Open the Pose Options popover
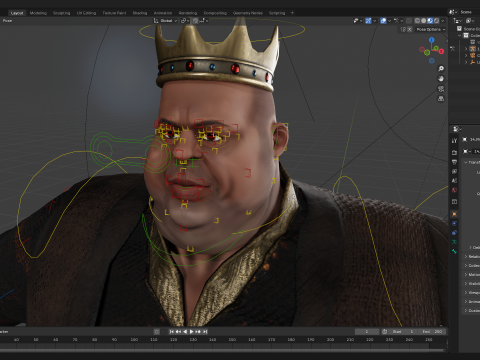This screenshot has height=360, width=480. click(x=431, y=29)
